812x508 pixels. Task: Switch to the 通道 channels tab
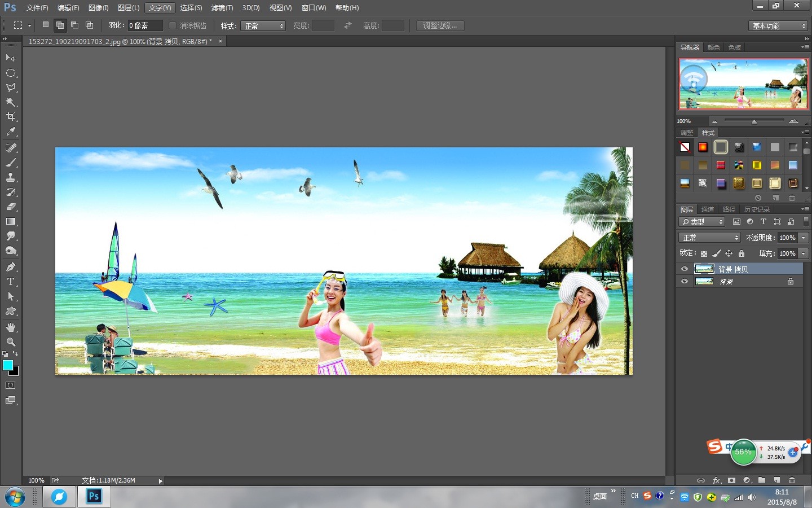pyautogui.click(x=708, y=209)
